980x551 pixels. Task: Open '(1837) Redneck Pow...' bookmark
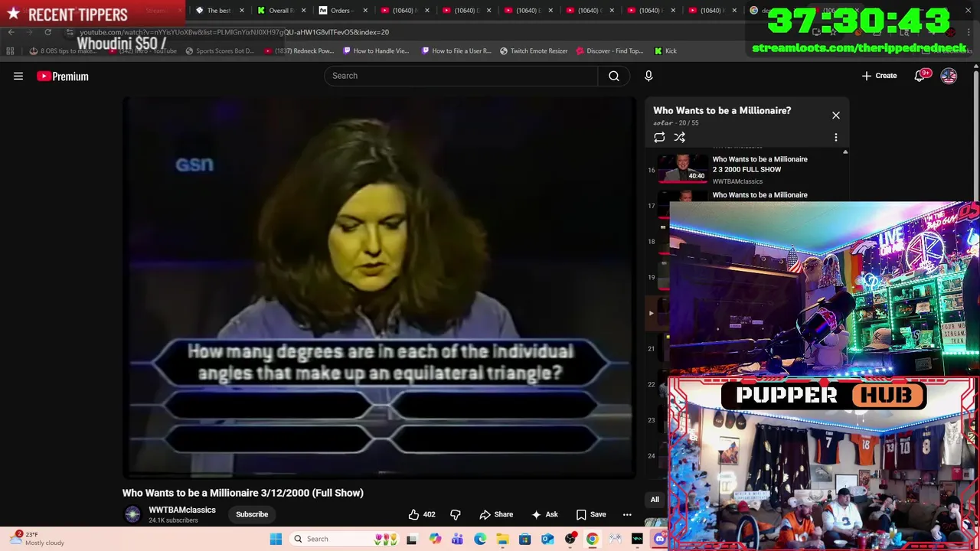(x=299, y=51)
